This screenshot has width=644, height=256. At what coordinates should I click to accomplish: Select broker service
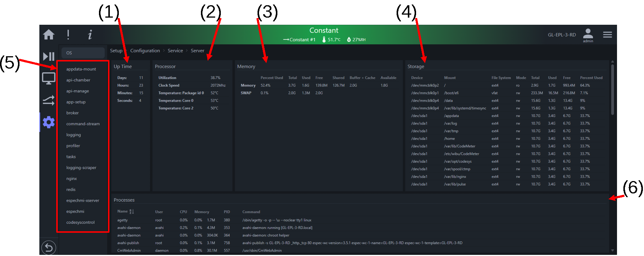click(x=73, y=113)
